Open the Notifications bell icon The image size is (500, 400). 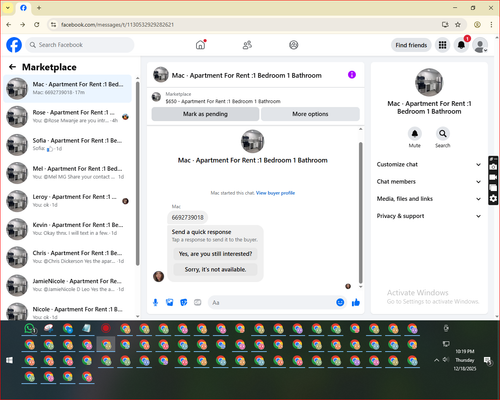[x=461, y=45]
